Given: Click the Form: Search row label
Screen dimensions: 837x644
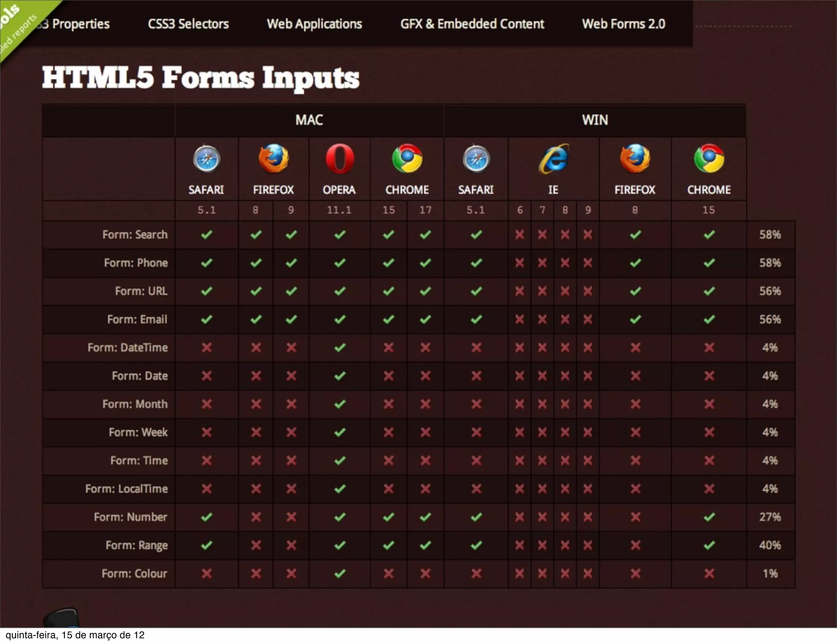Looking at the screenshot, I should [x=135, y=235].
